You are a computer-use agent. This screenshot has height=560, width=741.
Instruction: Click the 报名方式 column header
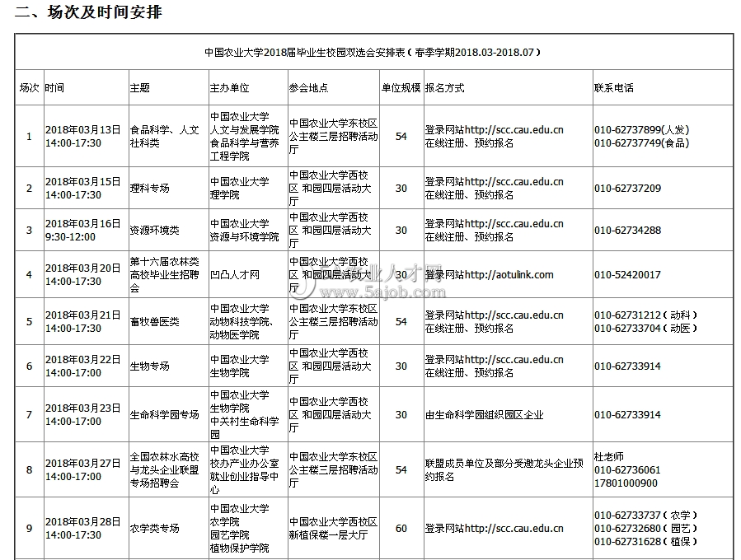445,88
